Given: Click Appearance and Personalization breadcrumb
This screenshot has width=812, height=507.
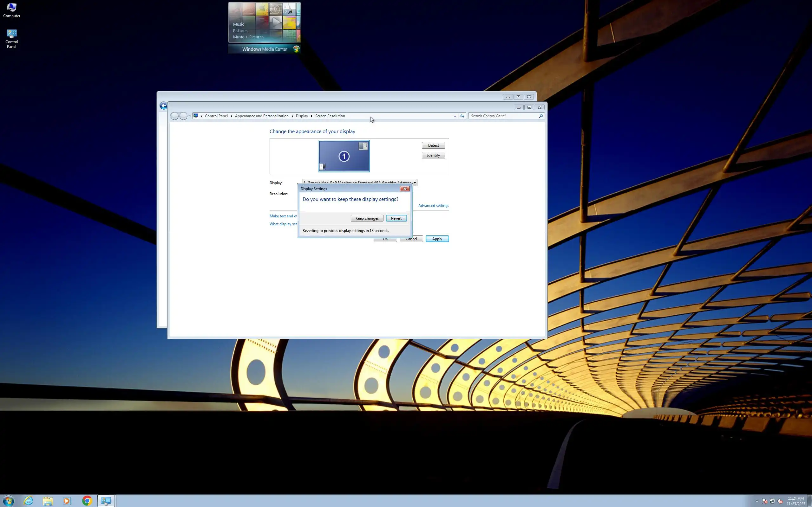Looking at the screenshot, I should [x=261, y=116].
